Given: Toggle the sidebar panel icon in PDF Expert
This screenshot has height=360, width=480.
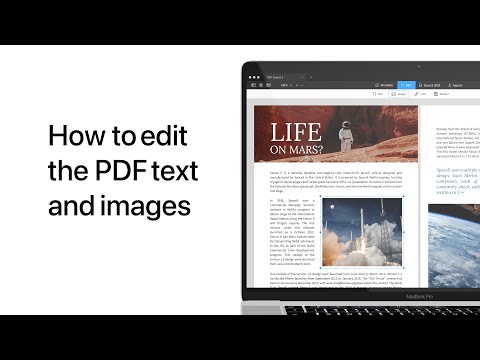Looking at the screenshot, I should coord(253,85).
